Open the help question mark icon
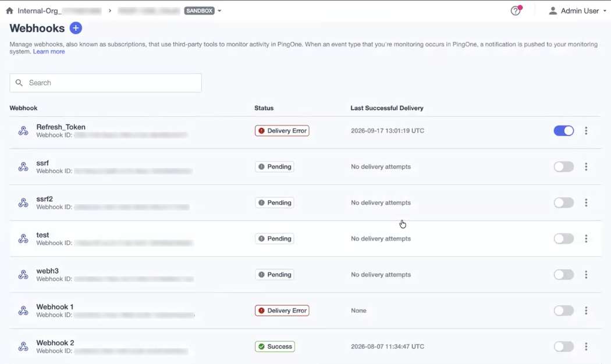The image size is (611, 364). [x=516, y=10]
